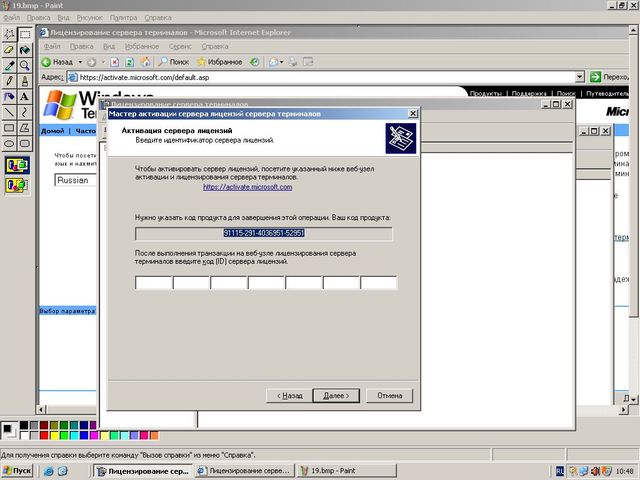Select the Brush tool in Paint

pos(24,81)
